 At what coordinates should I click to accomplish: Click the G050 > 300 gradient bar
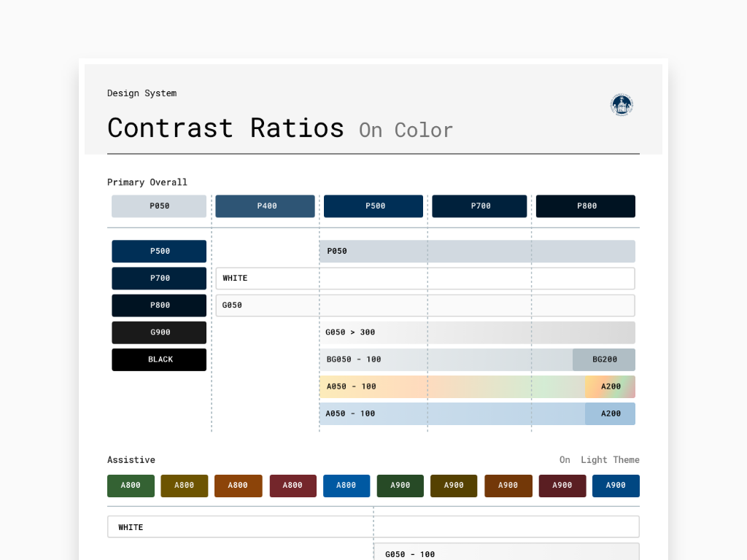[477, 332]
